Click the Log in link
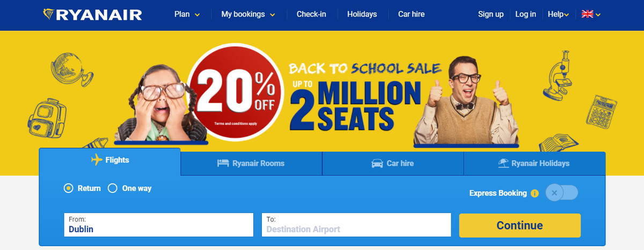This screenshot has width=644, height=250. pos(525,15)
